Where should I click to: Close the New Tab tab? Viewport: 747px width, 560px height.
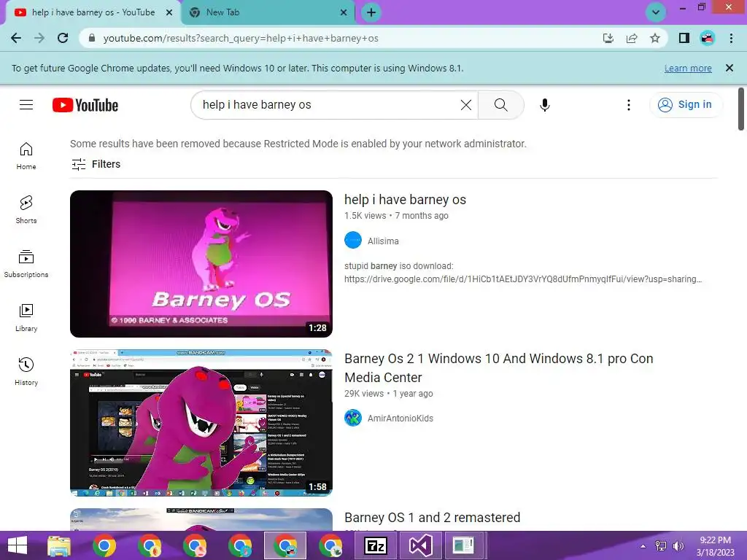[344, 12]
